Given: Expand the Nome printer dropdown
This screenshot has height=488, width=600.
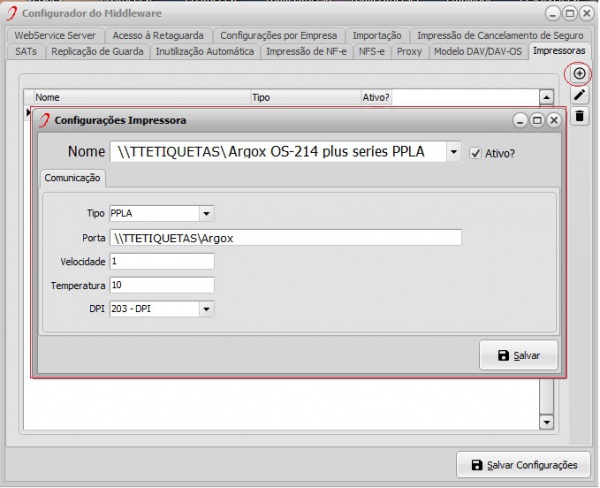Looking at the screenshot, I should (453, 152).
